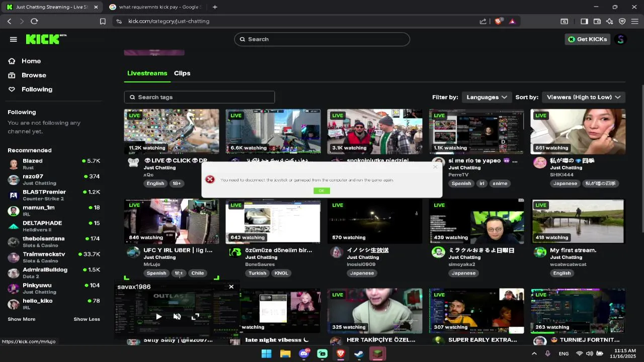Select the anime tag
The width and height of the screenshot is (644, 362).
pyautogui.click(x=500, y=184)
